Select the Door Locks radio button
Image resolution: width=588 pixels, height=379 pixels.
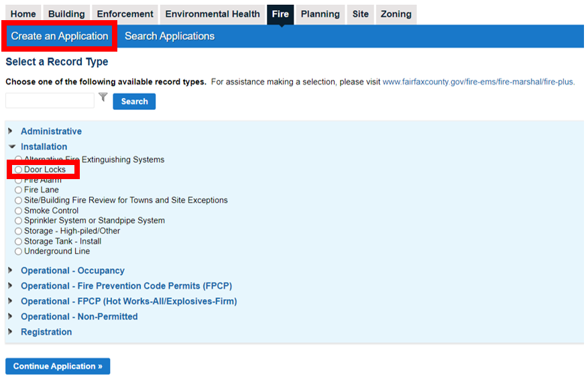[x=19, y=170]
